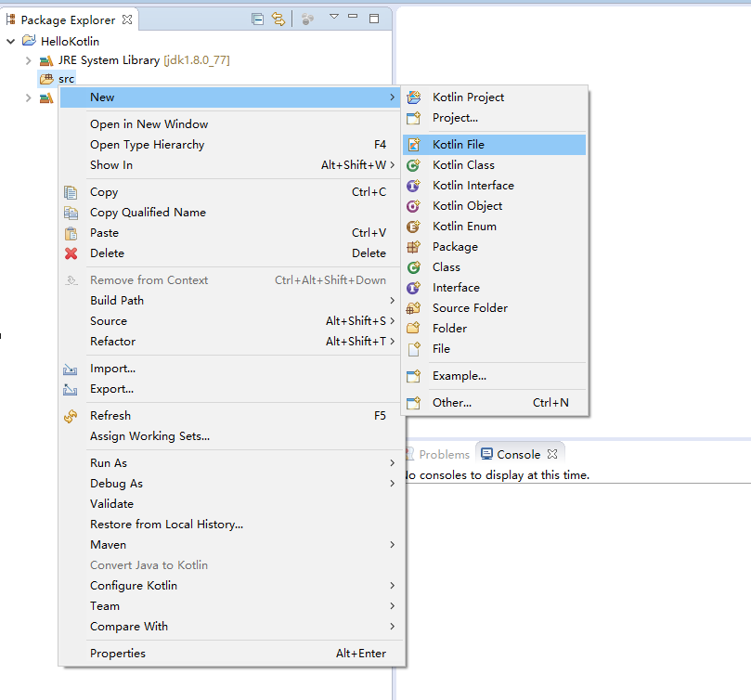Click the Package icon in submenu
Image resolution: width=751 pixels, height=700 pixels.
[414, 247]
